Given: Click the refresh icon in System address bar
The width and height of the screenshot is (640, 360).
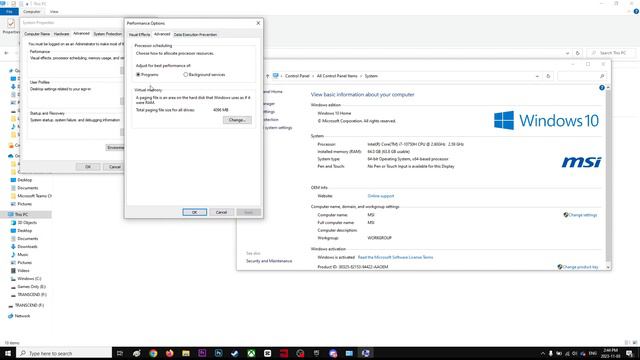Looking at the screenshot, I should pyautogui.click(x=548, y=76).
